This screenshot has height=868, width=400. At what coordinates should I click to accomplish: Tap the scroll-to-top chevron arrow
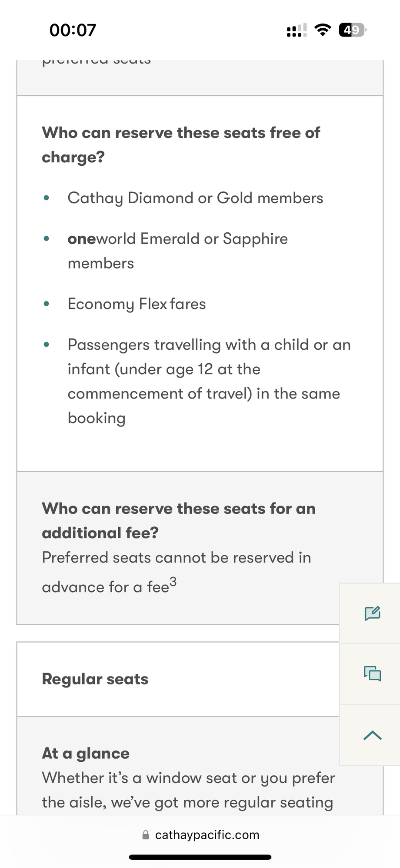point(372,735)
